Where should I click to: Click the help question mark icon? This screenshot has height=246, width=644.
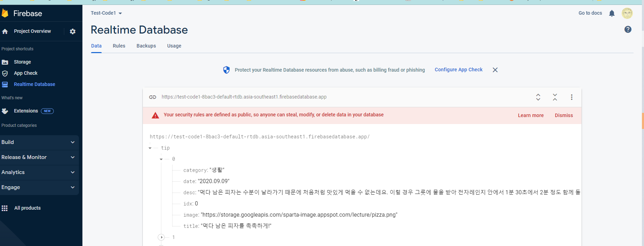tap(628, 29)
